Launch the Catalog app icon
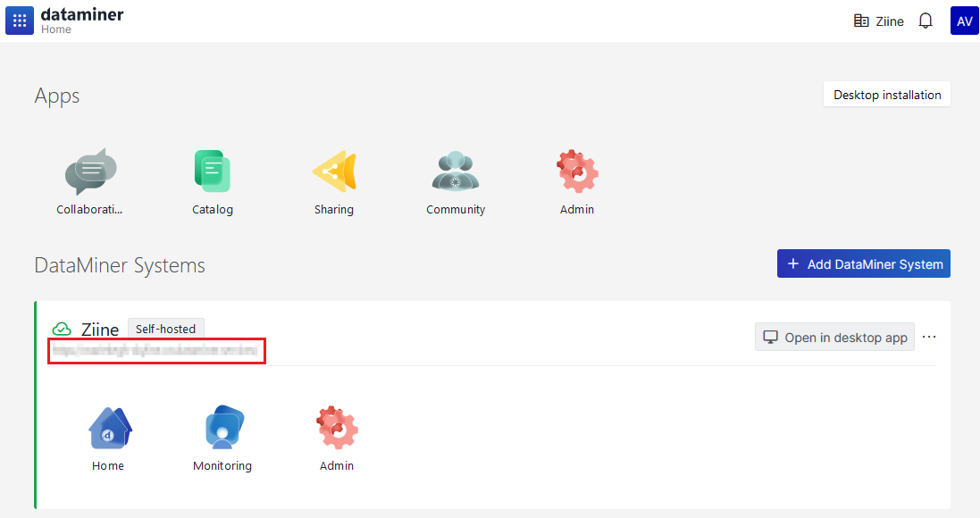Viewport: 980px width, 518px height. (213, 171)
